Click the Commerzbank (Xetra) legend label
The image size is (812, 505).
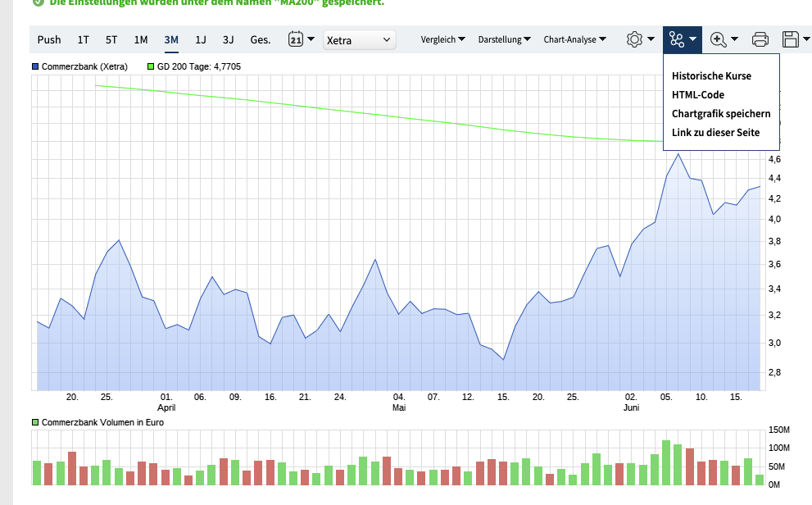(x=84, y=67)
